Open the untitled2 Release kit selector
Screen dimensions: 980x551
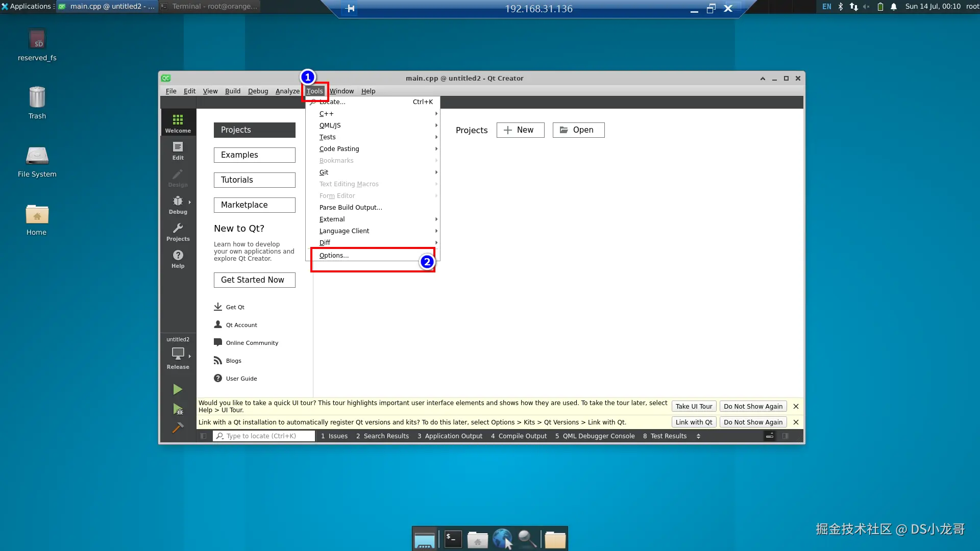[x=178, y=354]
